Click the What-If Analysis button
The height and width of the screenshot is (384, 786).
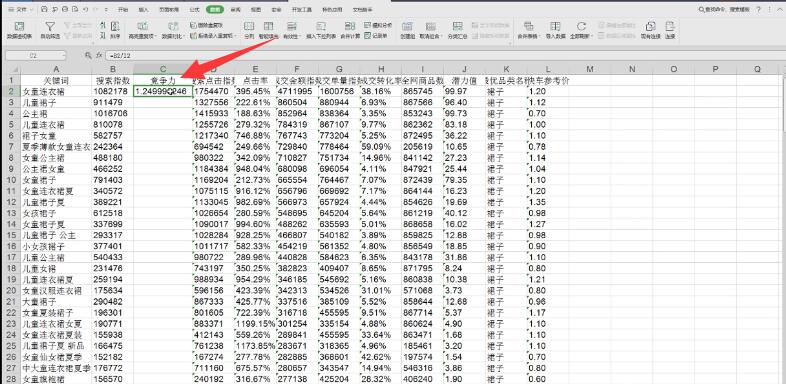378,25
